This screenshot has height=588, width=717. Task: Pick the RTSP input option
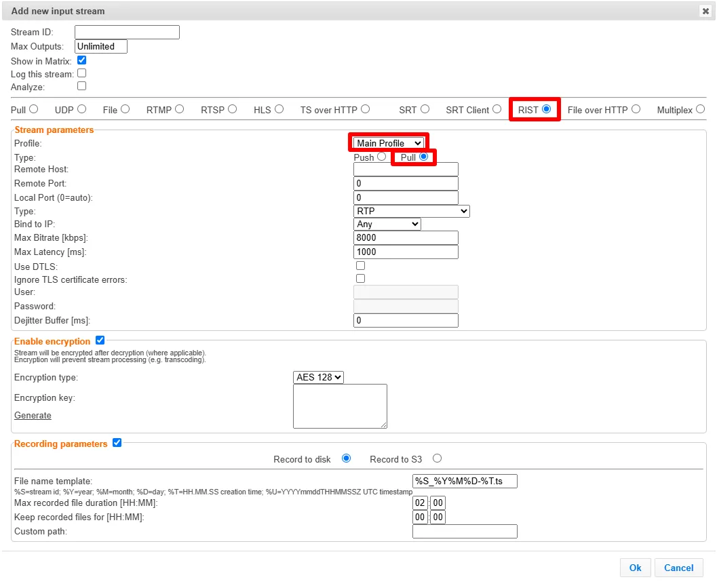click(232, 109)
